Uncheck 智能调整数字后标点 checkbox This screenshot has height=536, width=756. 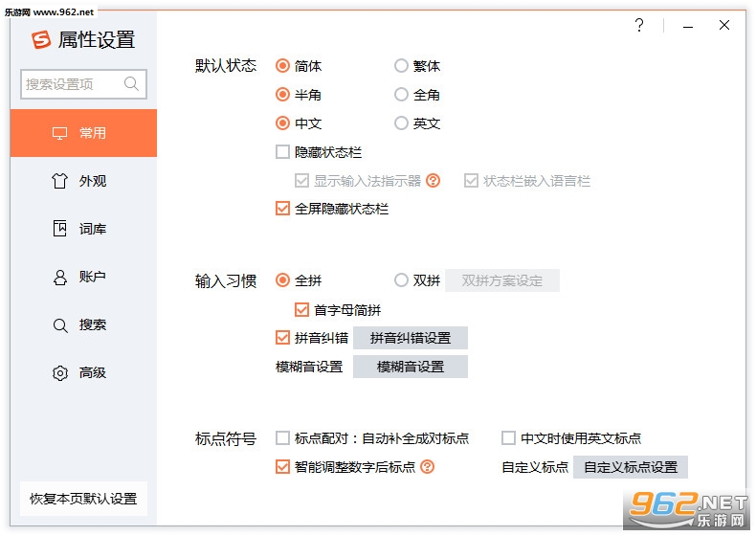[x=282, y=467]
